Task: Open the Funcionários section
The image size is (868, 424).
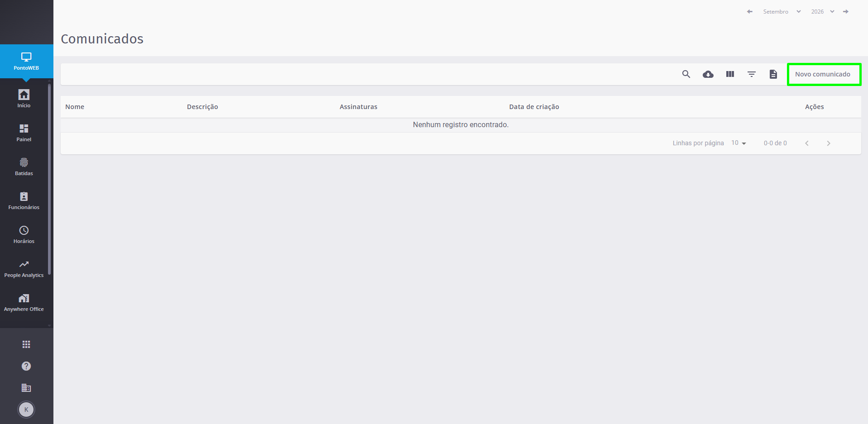Action: click(24, 200)
